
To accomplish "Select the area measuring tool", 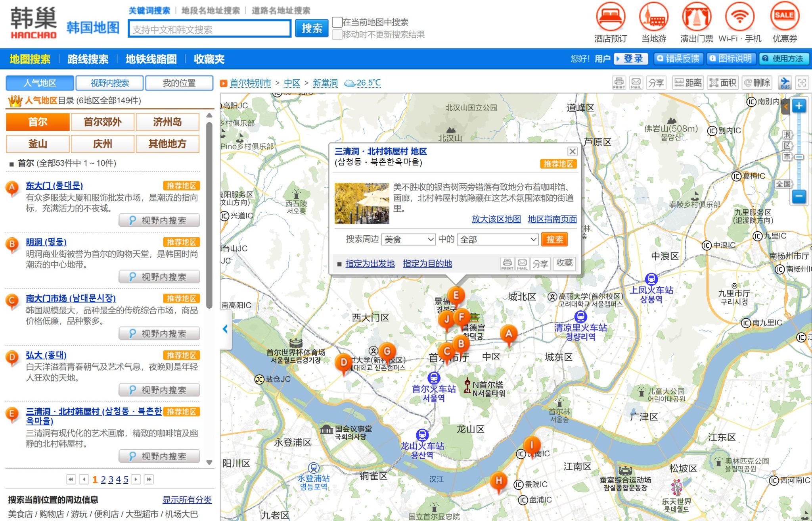I will pos(723,83).
